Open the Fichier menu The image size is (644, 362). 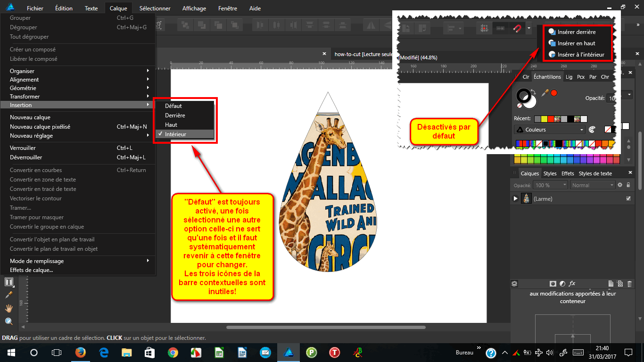(35, 8)
